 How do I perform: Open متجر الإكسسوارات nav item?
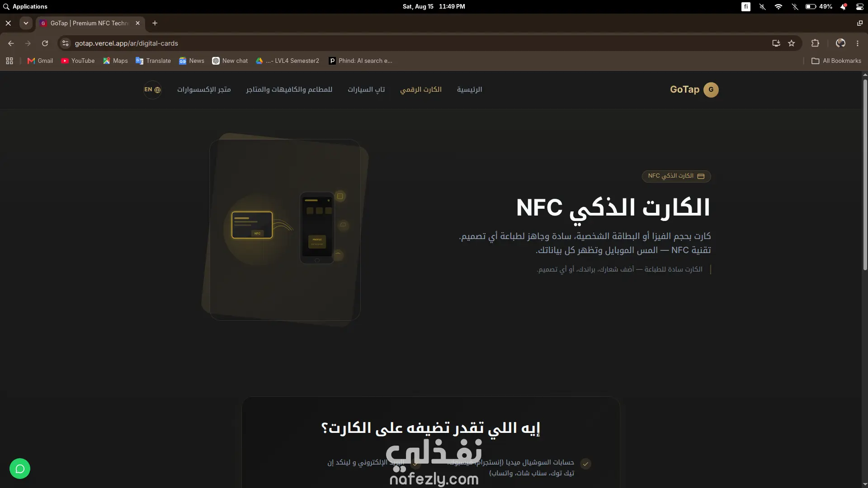[x=204, y=89]
